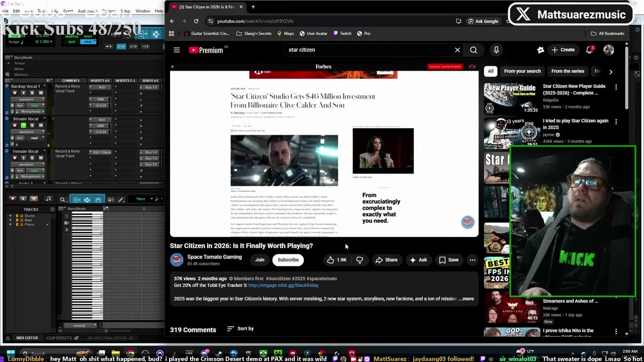Open New Player Guide video thumbnail
This screenshot has height=362, width=644.
(x=512, y=99)
